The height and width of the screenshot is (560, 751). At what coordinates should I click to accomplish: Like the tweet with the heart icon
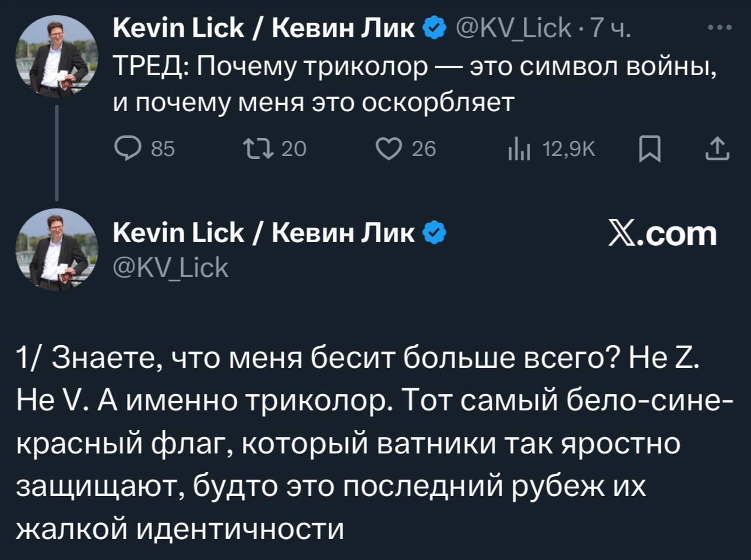(x=389, y=150)
